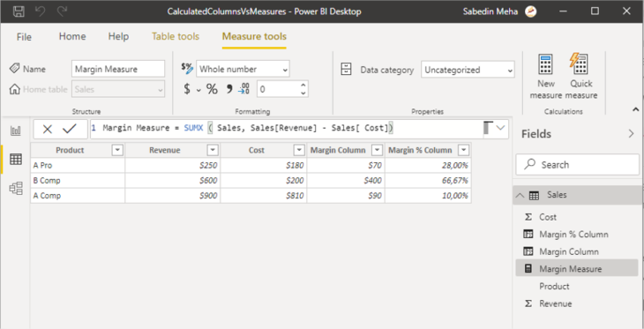Screen dimensions: 644x329
Task: Open Cost column filter dropdown
Action: pyautogui.click(x=299, y=150)
